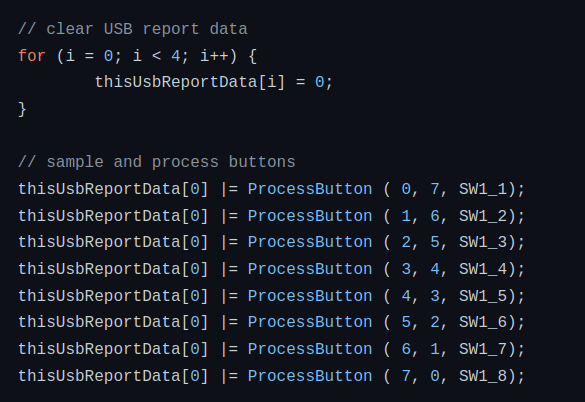Screen dimensions: 585x402
Task: Click thisUsbReportData[0] on the SW1_8 line
Action: [x=113, y=376]
